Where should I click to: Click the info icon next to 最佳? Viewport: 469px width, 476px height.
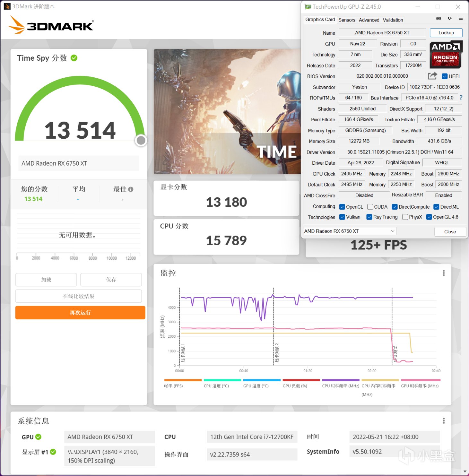tap(131, 189)
